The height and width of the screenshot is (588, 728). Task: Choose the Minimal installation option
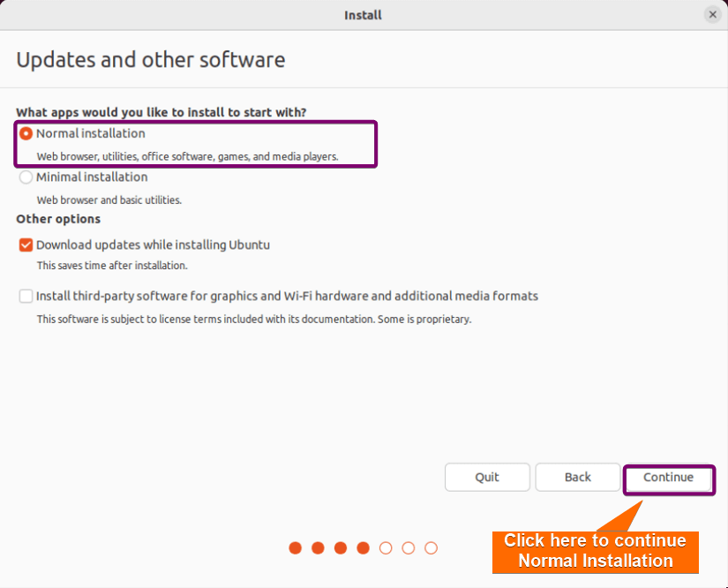(x=26, y=177)
